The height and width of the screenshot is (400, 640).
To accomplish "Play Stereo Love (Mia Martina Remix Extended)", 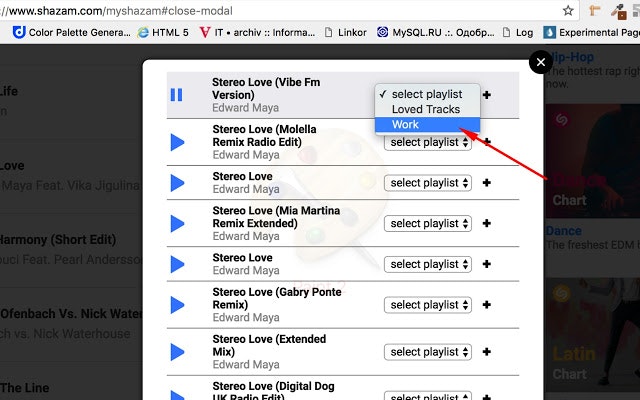I will point(178,223).
